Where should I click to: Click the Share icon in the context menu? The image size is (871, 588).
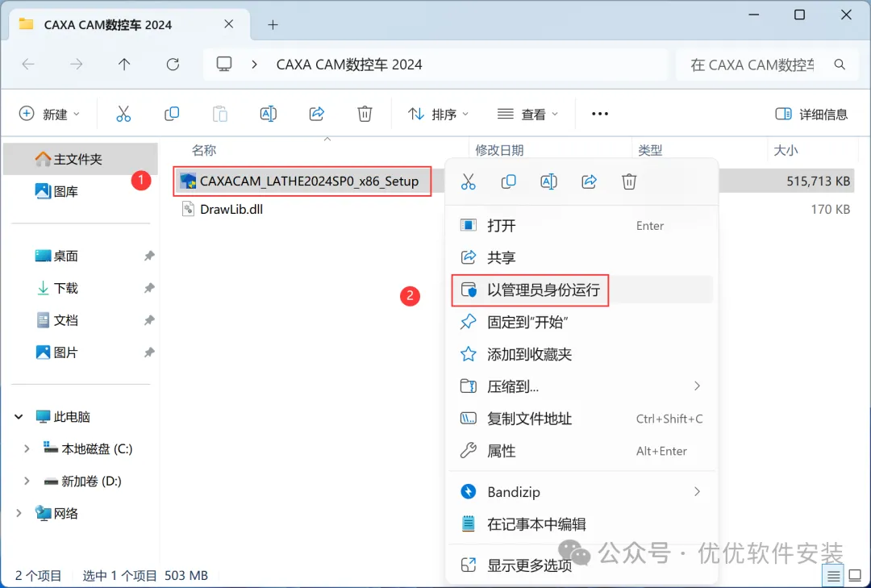coord(589,181)
